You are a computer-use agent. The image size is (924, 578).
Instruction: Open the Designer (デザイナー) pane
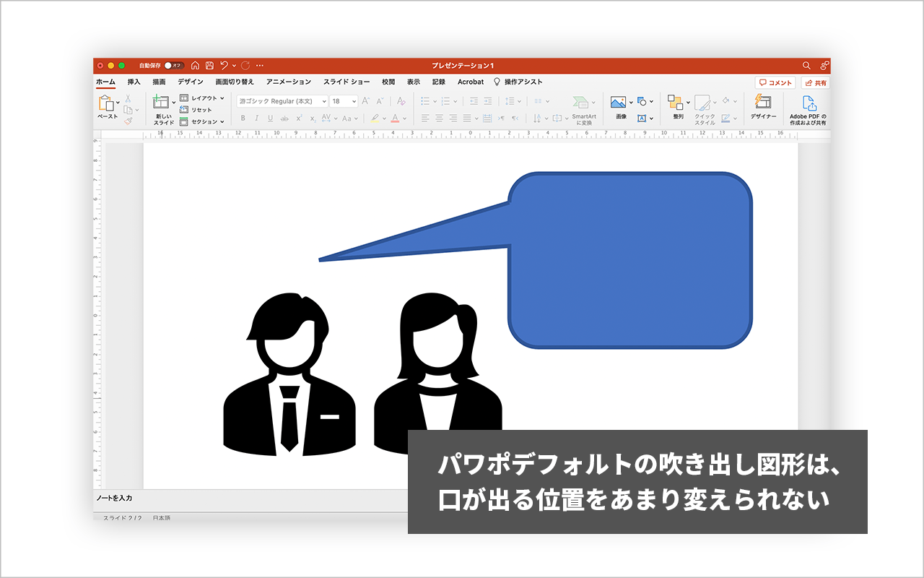click(x=762, y=102)
